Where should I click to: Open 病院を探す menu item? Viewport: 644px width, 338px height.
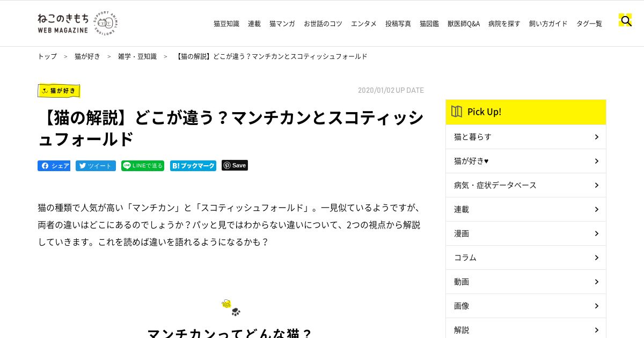(504, 24)
